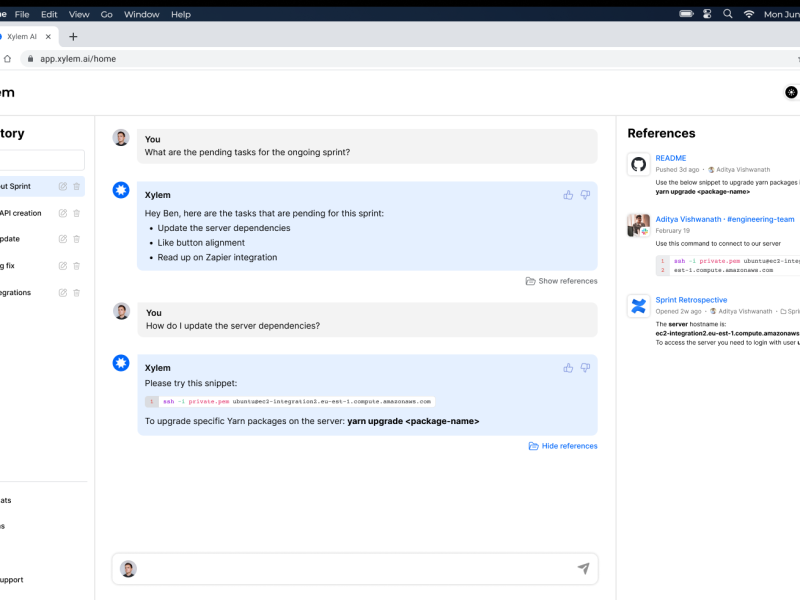Click the ssh code block in Slack reference
Screen dimensions: 800x600
(x=728, y=265)
